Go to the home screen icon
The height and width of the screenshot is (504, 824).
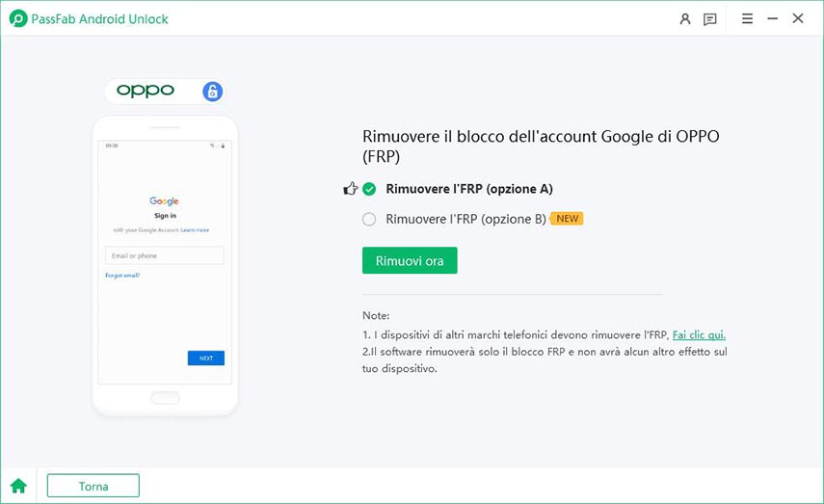pyautogui.click(x=18, y=486)
